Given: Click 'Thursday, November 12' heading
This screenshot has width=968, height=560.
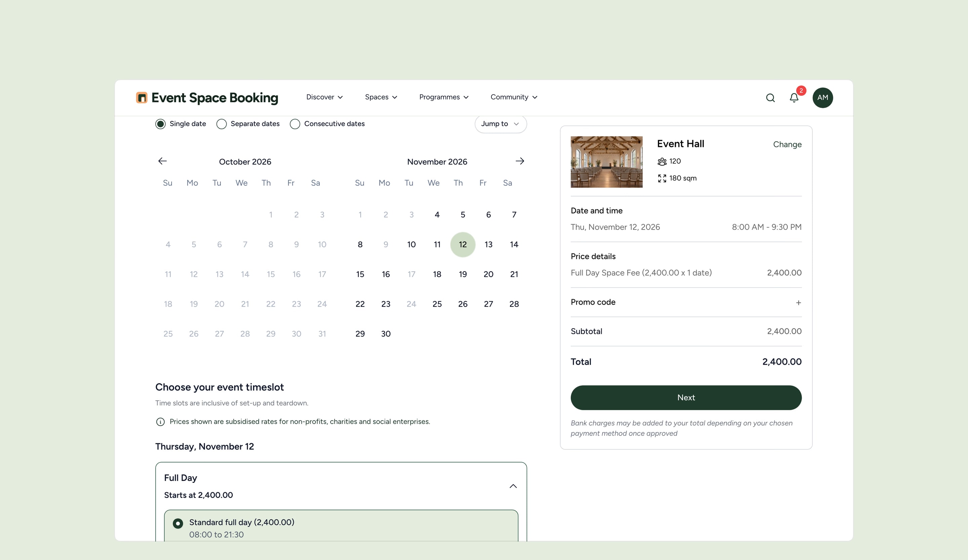Looking at the screenshot, I should pyautogui.click(x=204, y=447).
